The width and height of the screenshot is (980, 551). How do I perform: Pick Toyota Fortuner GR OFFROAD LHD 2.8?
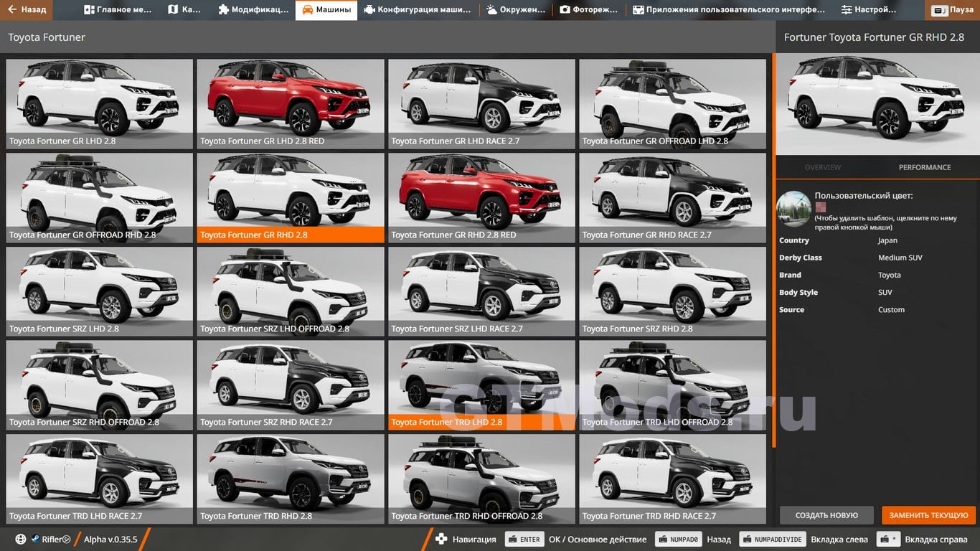pos(673,104)
